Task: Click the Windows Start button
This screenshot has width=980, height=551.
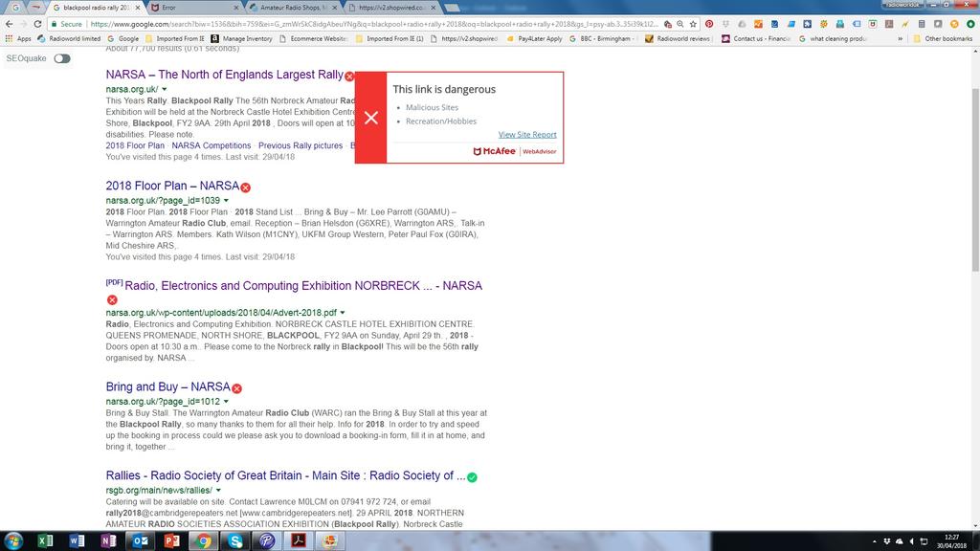Action: (x=13, y=540)
